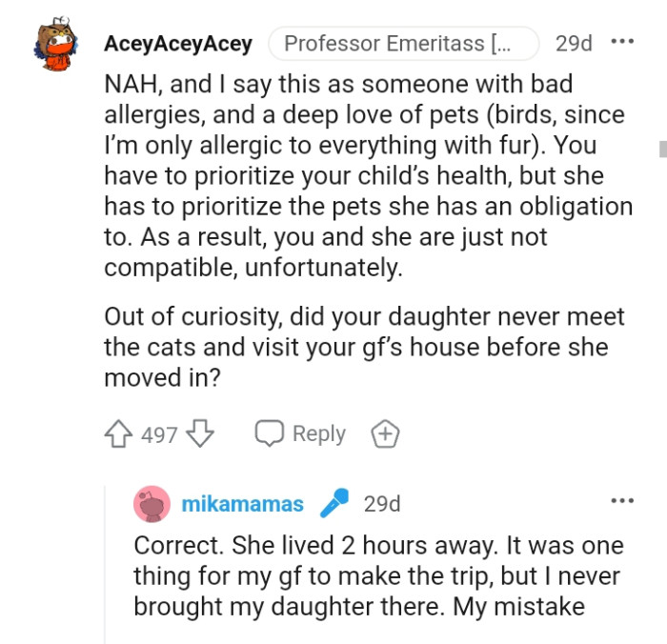Click the 29d timestamp on AceyAceyAcey's comment
The image size is (667, 644).
click(574, 44)
